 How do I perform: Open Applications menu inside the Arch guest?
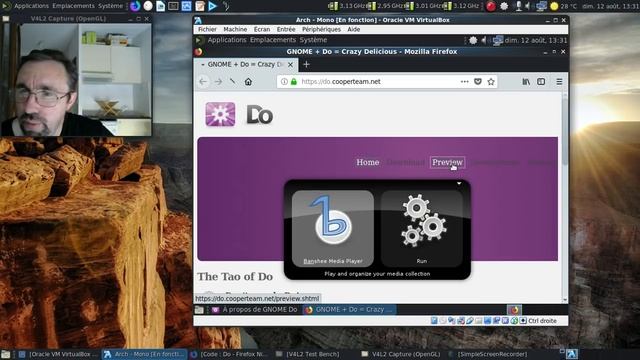pos(227,40)
